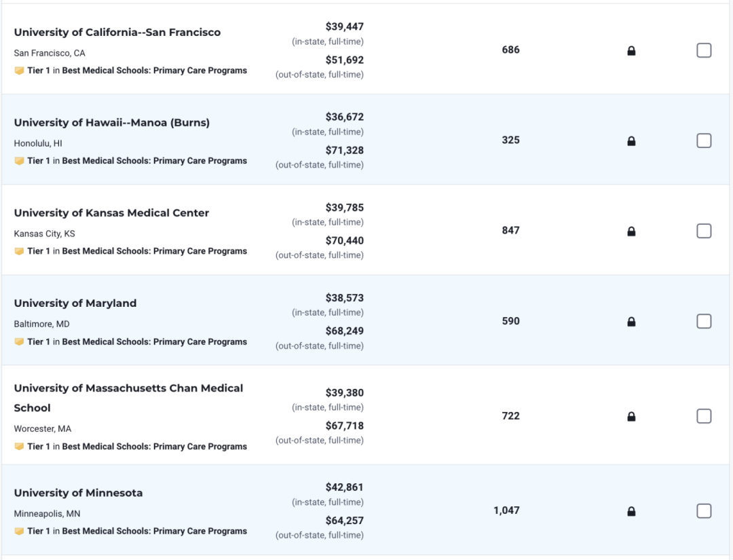Click lock icon for UC San Francisco row
The height and width of the screenshot is (560, 733).
click(x=631, y=50)
